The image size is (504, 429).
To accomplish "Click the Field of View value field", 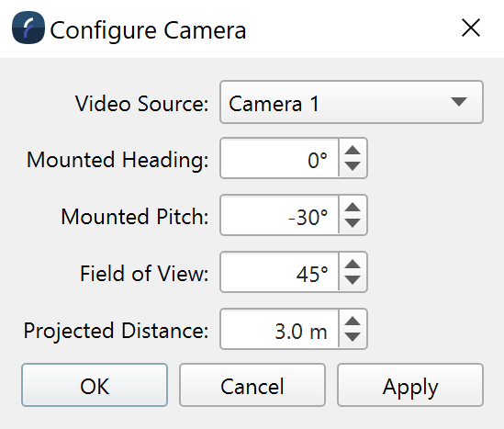I will tap(279, 272).
